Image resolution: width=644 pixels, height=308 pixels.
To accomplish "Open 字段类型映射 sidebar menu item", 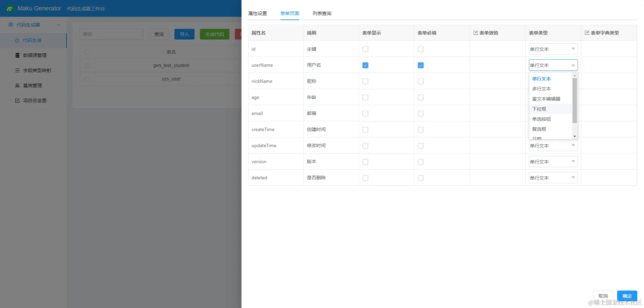I will (33, 70).
